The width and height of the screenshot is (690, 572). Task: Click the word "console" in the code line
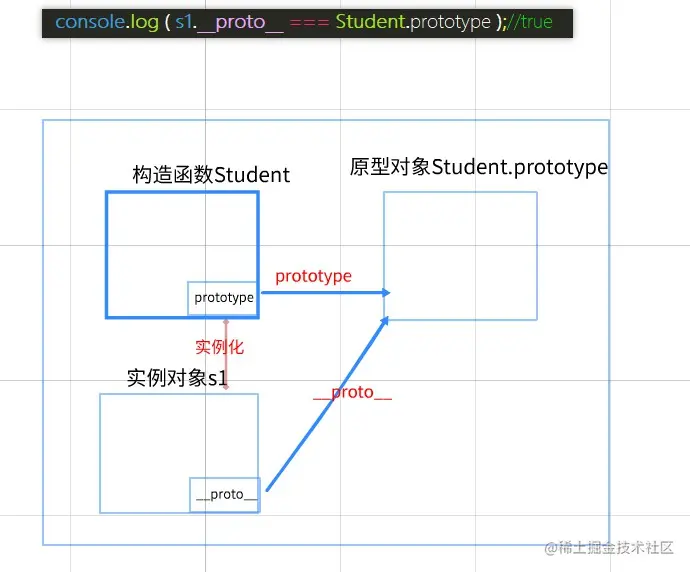(90, 22)
